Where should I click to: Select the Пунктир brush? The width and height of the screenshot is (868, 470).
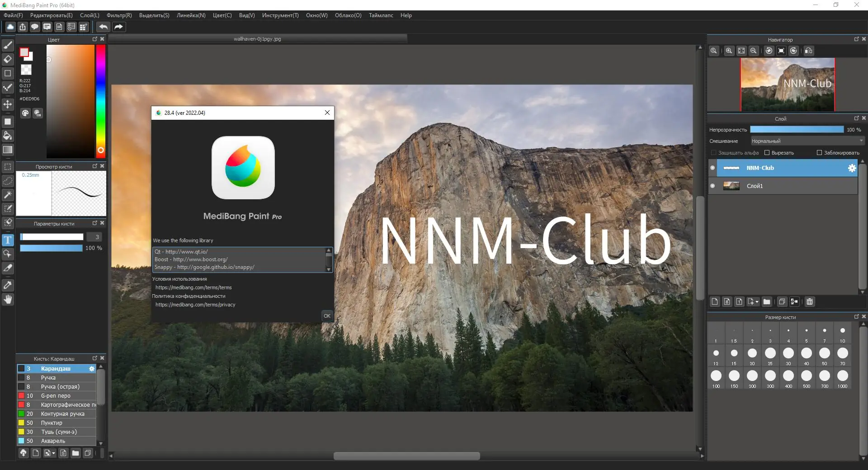pyautogui.click(x=57, y=423)
